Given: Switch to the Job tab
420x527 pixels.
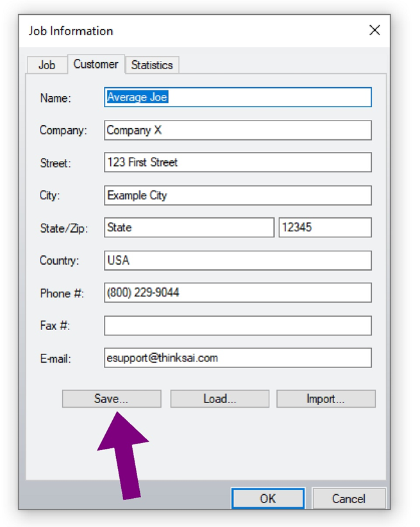Looking at the screenshot, I should tap(47, 65).
